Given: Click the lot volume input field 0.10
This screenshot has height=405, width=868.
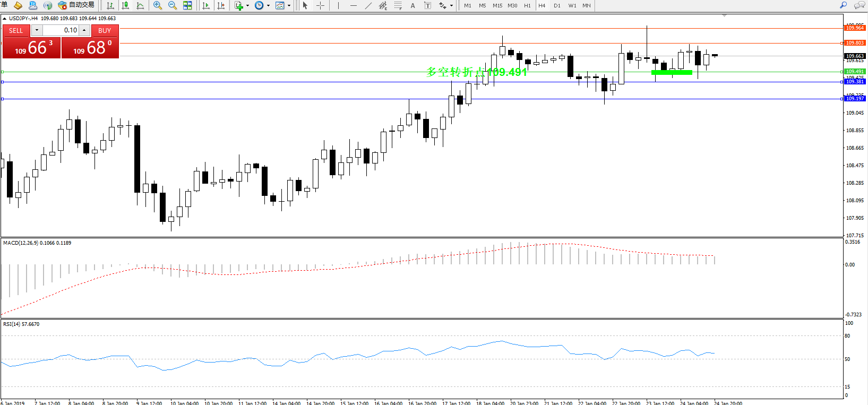Looking at the screenshot, I should tap(61, 30).
